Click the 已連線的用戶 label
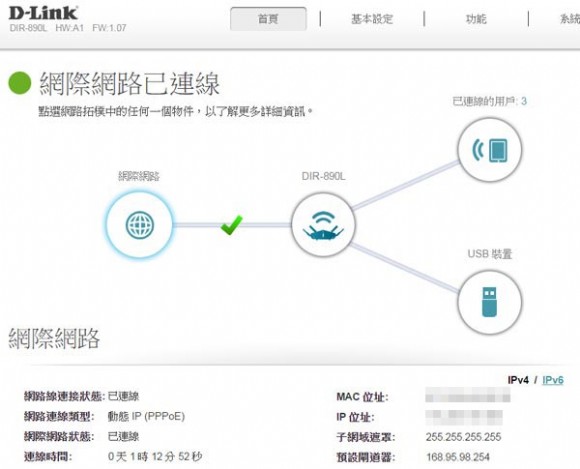 (485, 101)
